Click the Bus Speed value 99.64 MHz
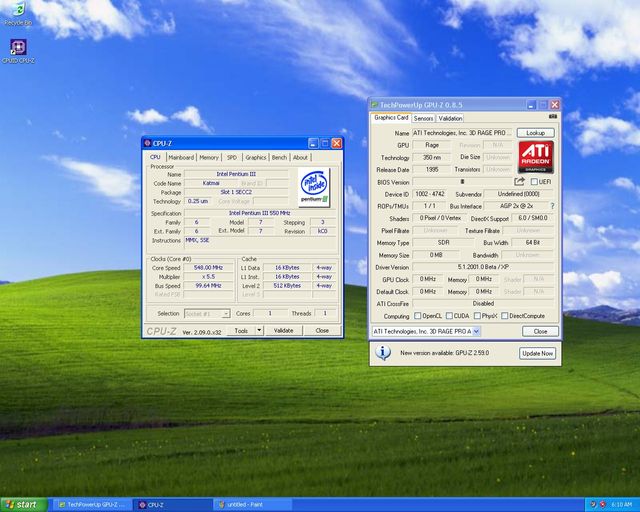640x512 pixels. (x=208, y=285)
